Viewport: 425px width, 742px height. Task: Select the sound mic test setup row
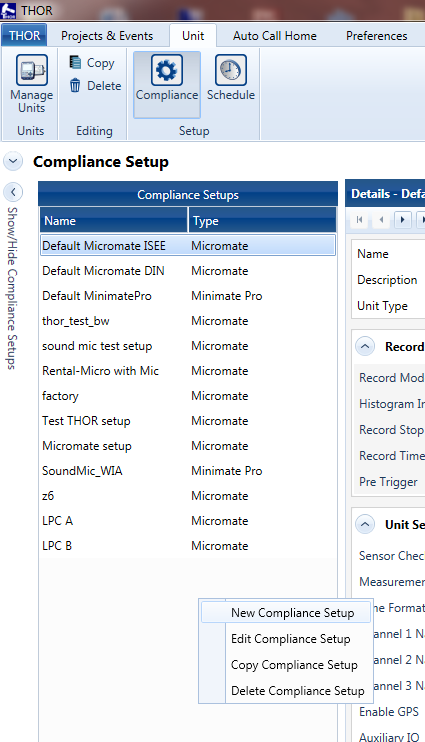coord(188,346)
